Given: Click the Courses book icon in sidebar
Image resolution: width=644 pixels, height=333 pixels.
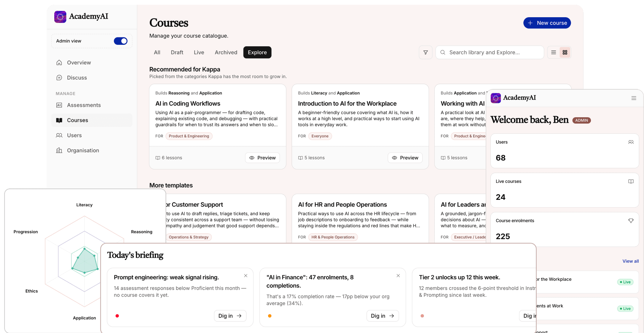Looking at the screenshot, I should point(59,120).
